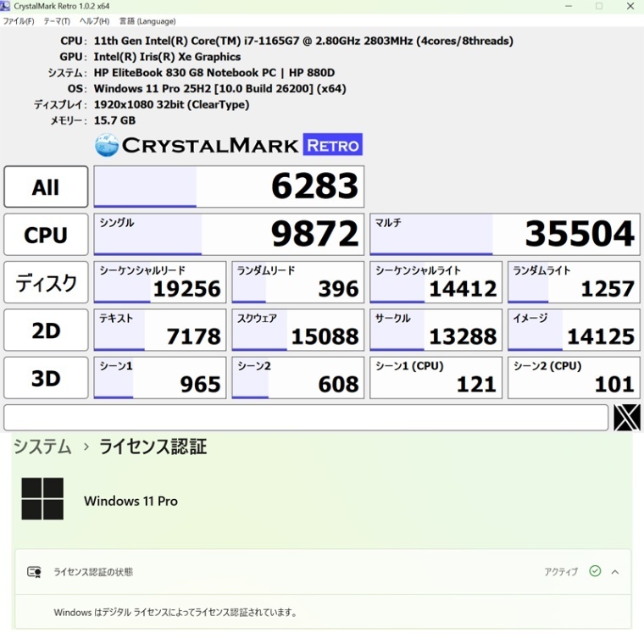Run all benchmarks with All button
This screenshot has width=644, height=644.
click(x=46, y=187)
